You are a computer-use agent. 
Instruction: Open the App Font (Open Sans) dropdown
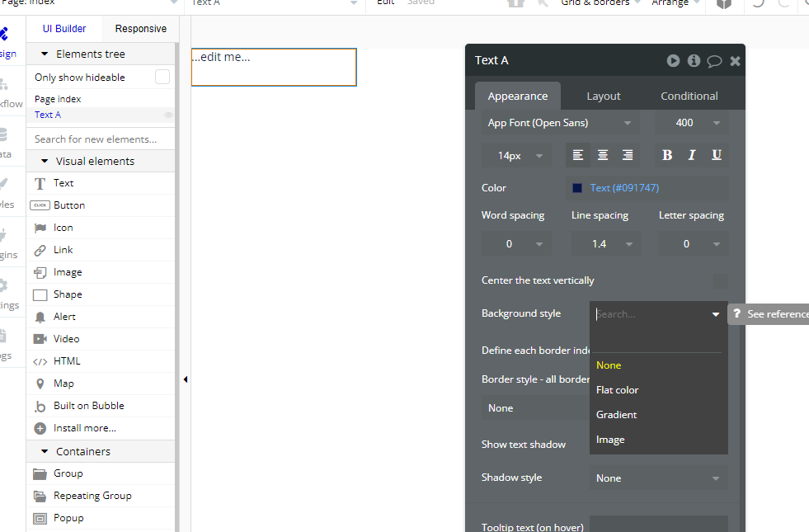pyautogui.click(x=560, y=123)
